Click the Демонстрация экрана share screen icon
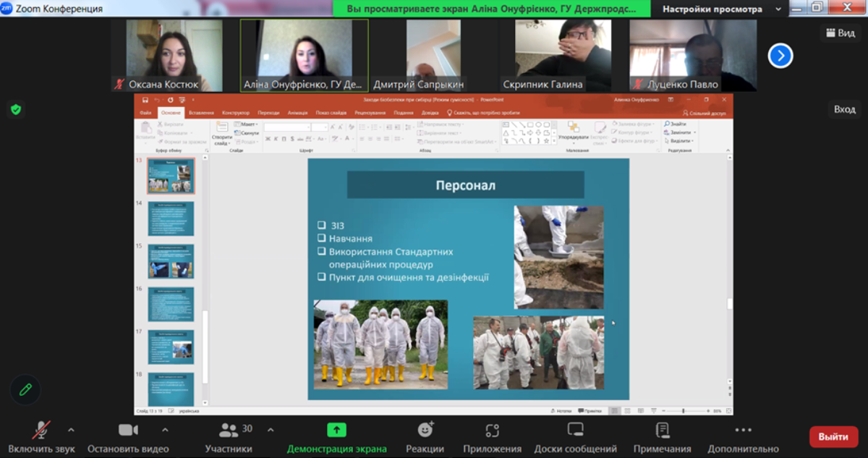The image size is (868, 458). pyautogui.click(x=336, y=430)
